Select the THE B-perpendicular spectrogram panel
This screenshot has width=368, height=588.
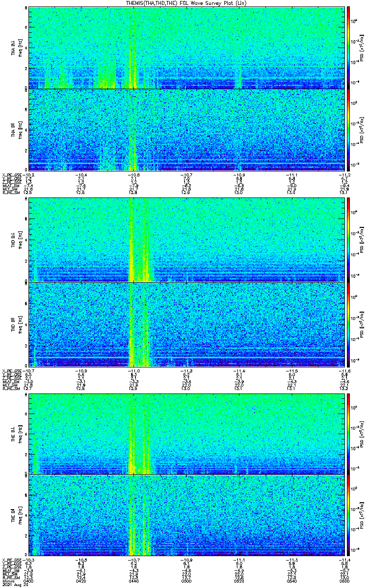point(186,433)
